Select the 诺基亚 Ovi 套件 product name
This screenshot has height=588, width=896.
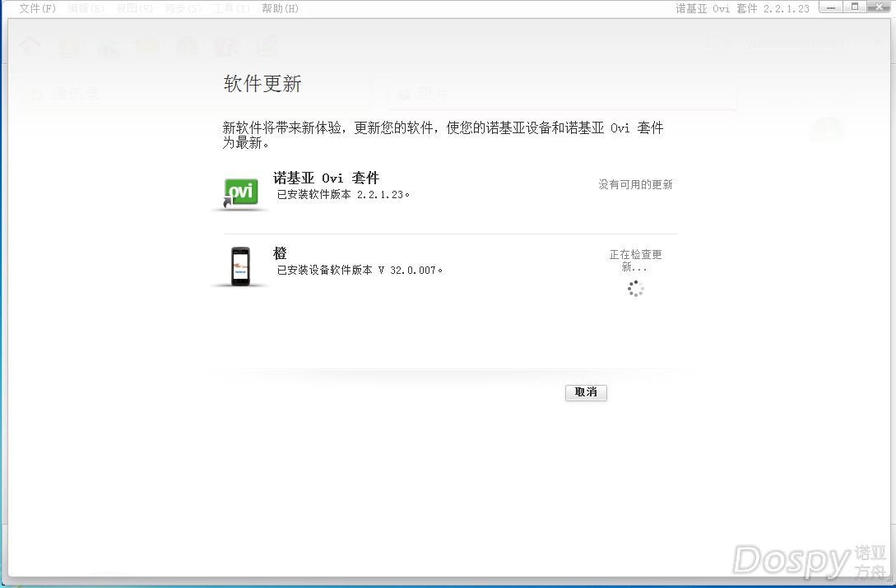327,178
